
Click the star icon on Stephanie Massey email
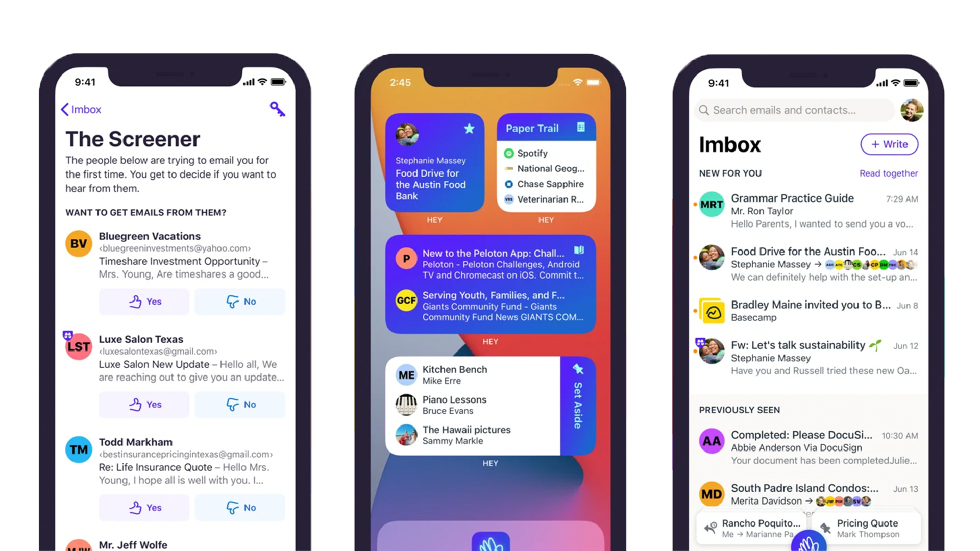469,129
